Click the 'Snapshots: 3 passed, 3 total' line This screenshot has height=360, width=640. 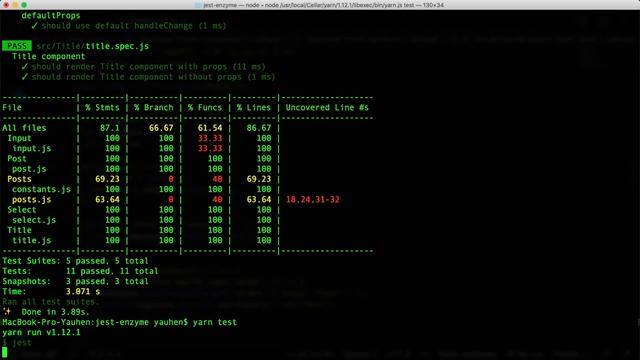[x=76, y=281]
